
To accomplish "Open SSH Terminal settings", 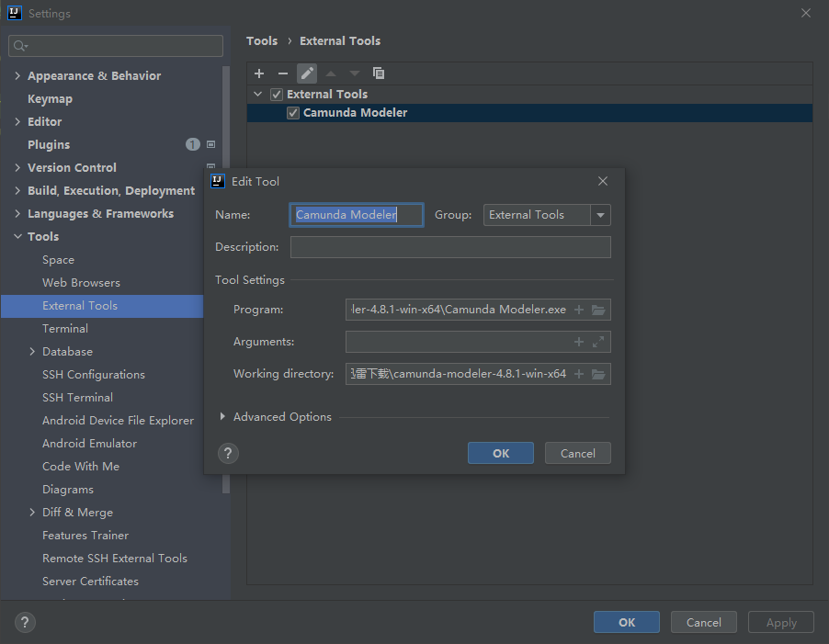I will (x=78, y=397).
